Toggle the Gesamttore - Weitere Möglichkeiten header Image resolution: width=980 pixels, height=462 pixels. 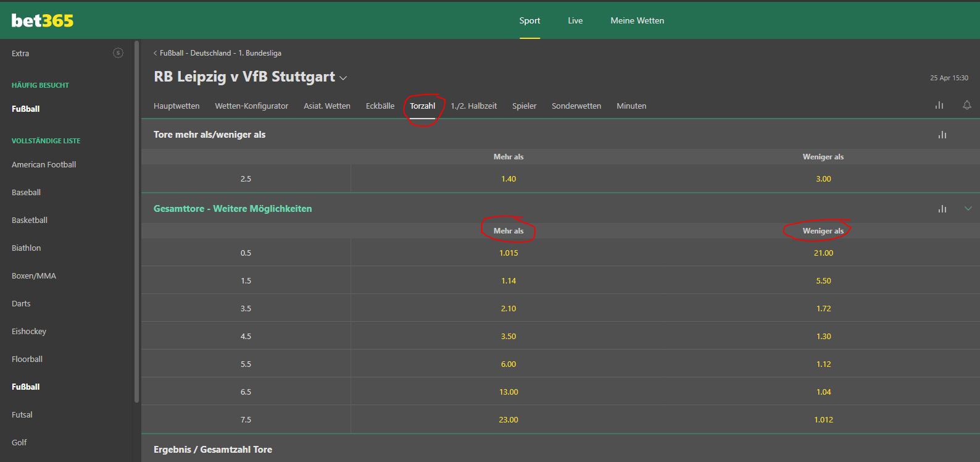coord(560,208)
